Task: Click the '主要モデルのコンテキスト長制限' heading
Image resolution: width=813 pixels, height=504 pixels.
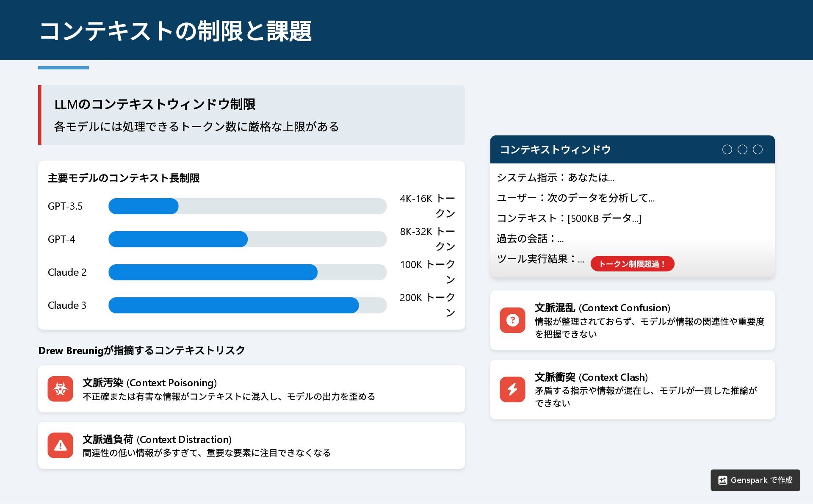Action: click(x=124, y=178)
